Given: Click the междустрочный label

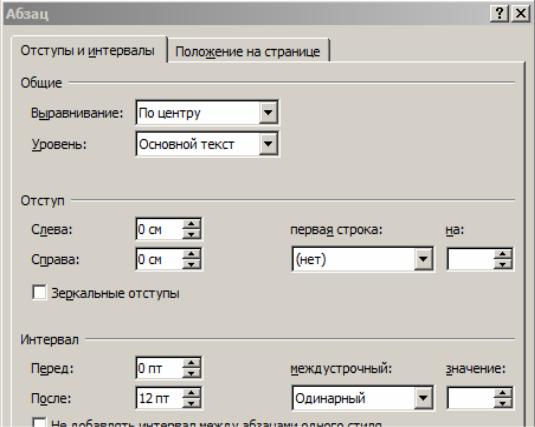Looking at the screenshot, I should [341, 368].
